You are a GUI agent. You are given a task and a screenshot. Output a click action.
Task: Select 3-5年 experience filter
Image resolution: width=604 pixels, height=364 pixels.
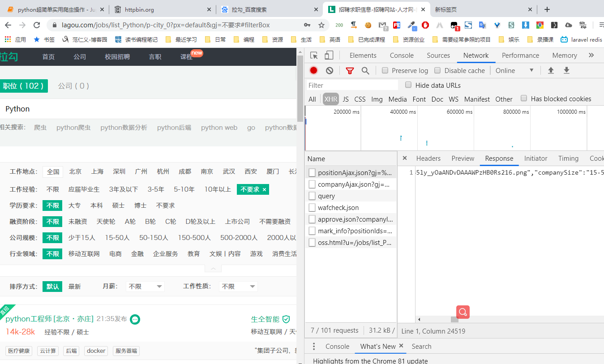156,189
